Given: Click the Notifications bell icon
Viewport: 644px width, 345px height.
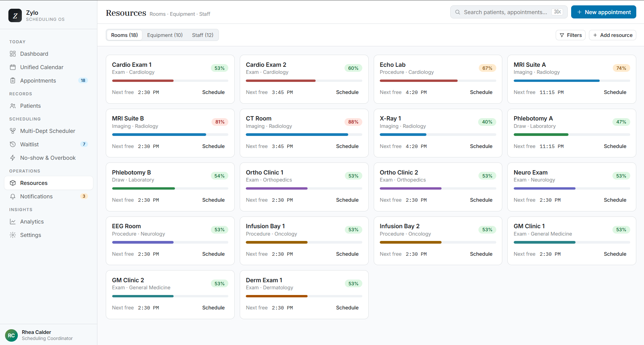Looking at the screenshot, I should coord(13,196).
